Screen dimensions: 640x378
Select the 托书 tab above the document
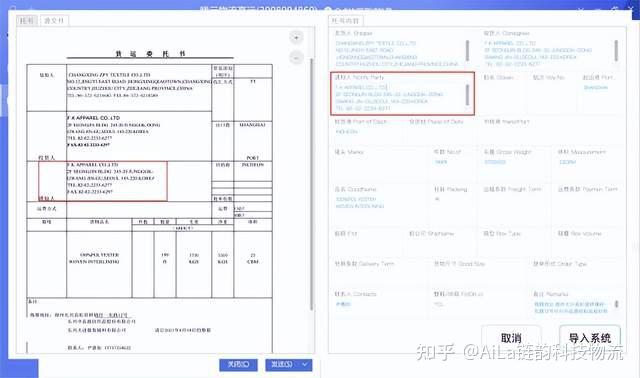[x=27, y=20]
